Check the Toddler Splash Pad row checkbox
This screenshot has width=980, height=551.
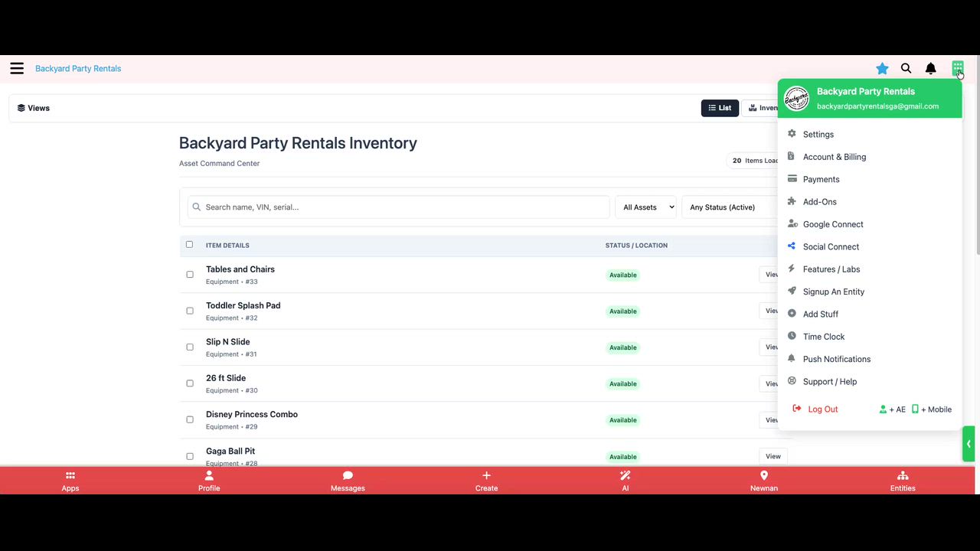pos(190,311)
